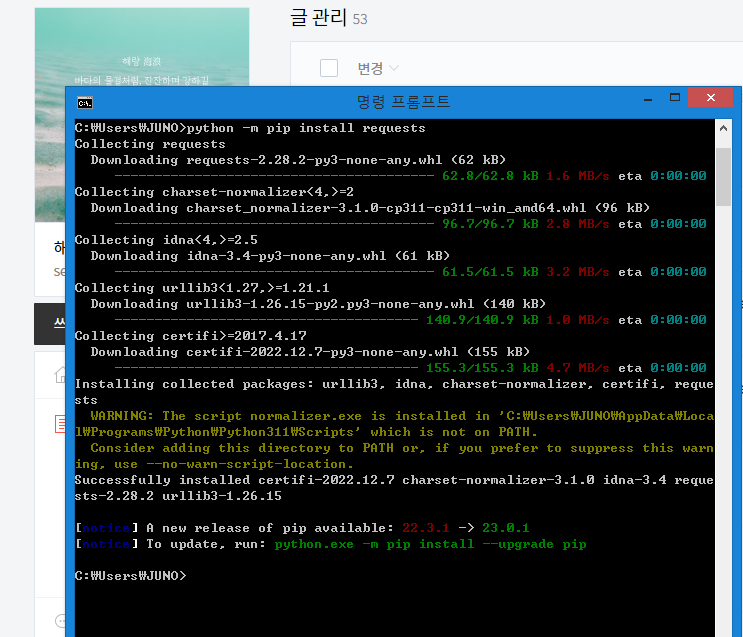Click the 'python -m pip install requests' command line
Viewport: 743px width, 637px height.
click(x=250, y=128)
